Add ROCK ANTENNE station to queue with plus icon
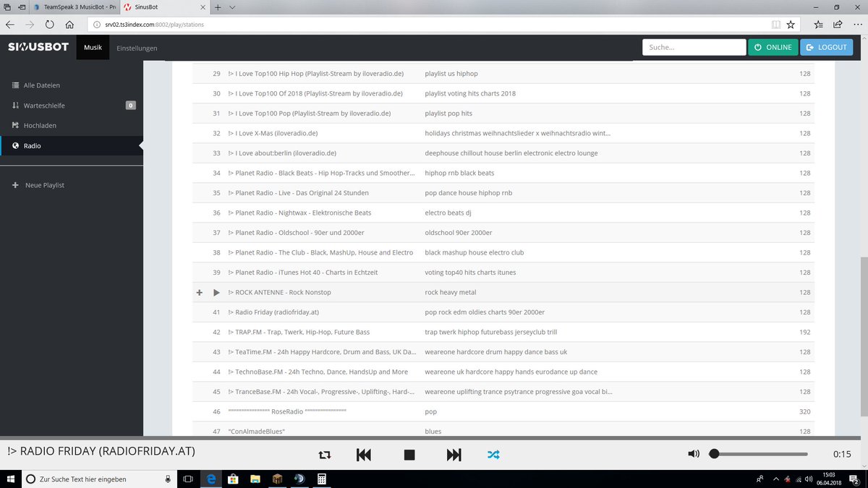This screenshot has height=488, width=868. point(200,293)
